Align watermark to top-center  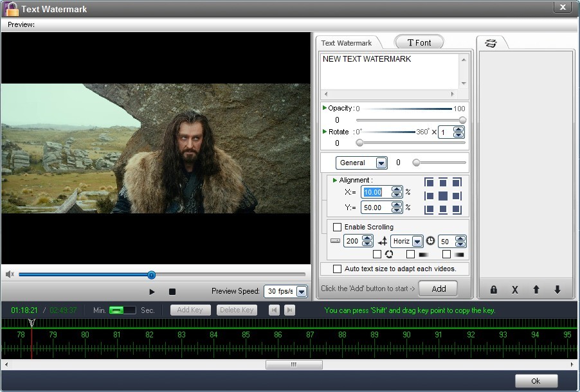pos(443,183)
